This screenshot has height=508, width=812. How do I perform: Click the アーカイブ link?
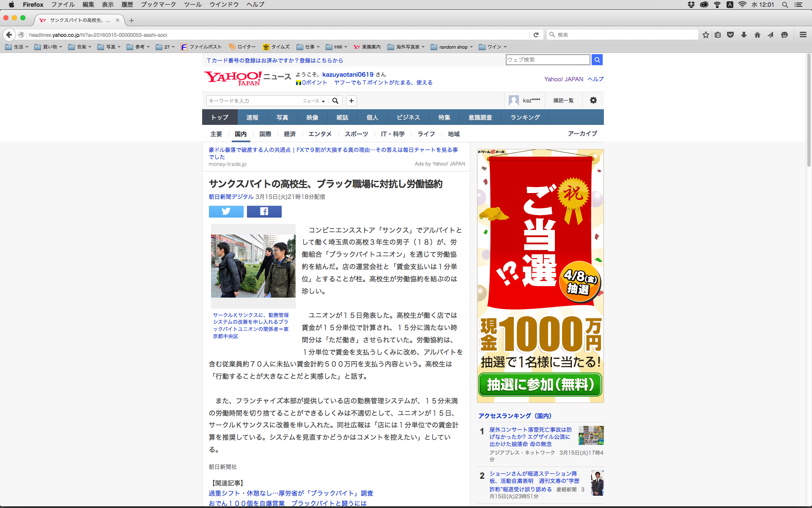pyautogui.click(x=582, y=133)
